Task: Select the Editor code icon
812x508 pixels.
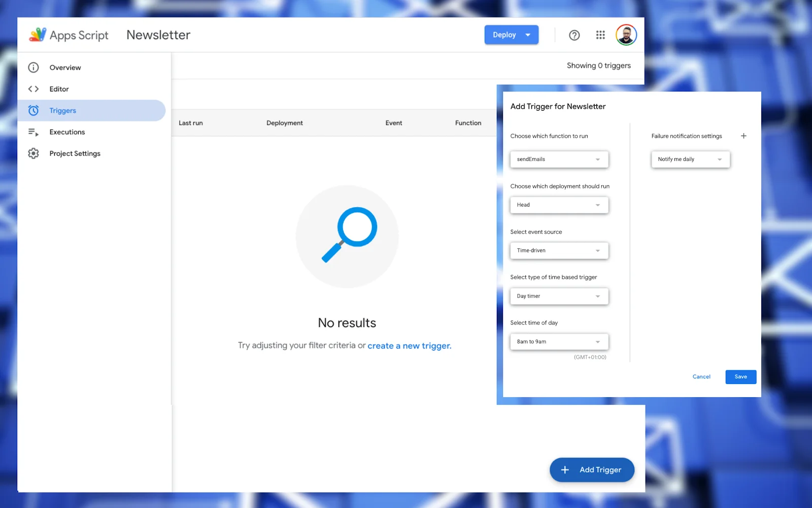Action: coord(33,88)
